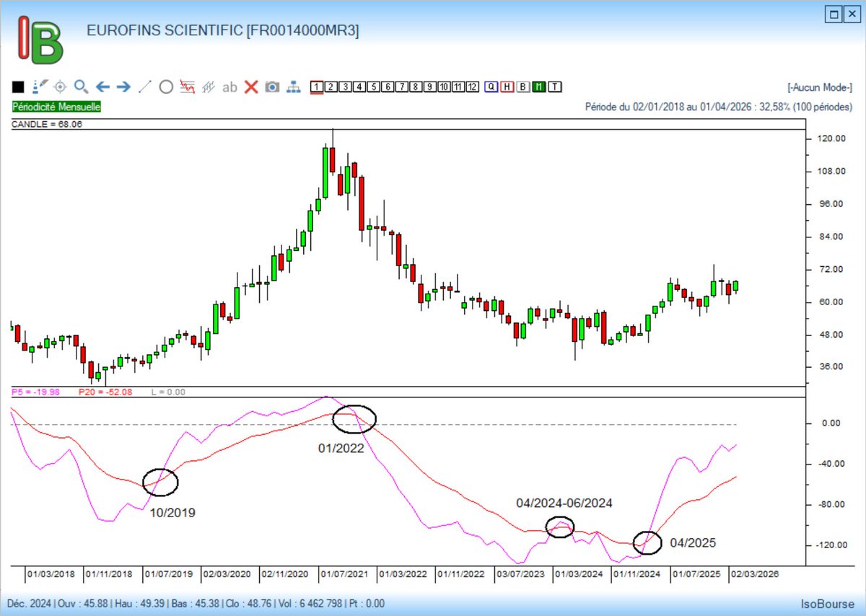Select the magnifier zoom tool
This screenshot has width=866, height=616.
(81, 87)
